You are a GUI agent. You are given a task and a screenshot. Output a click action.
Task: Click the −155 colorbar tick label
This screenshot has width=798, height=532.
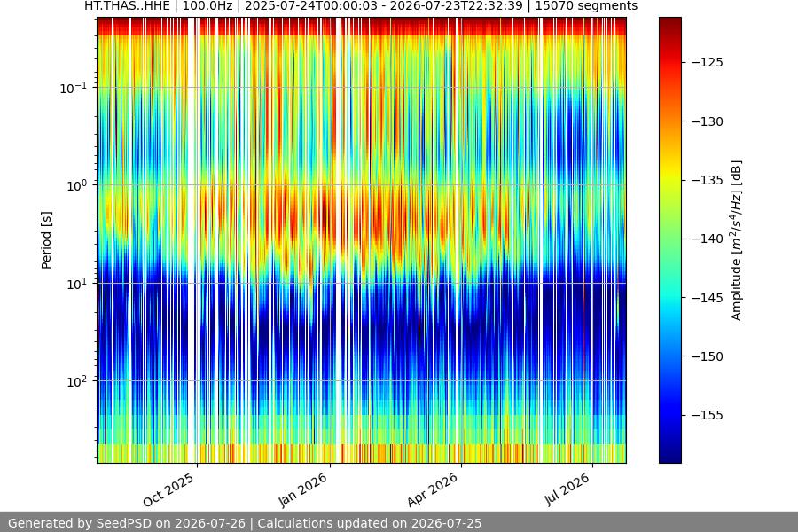(708, 416)
